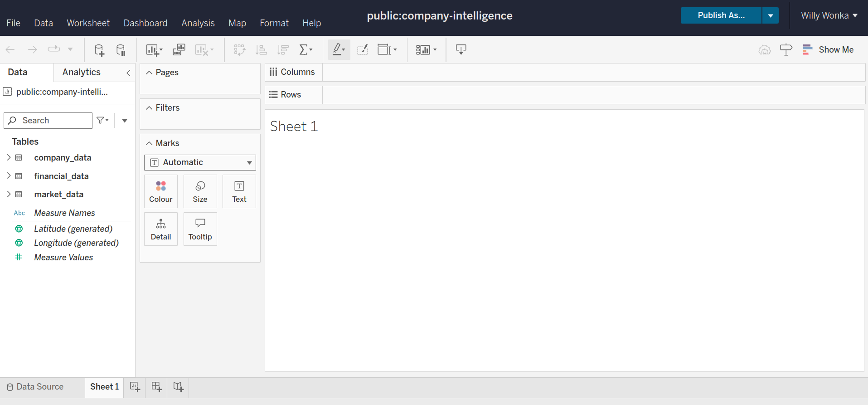This screenshot has width=868, height=405.
Task: Click the Duplicate sheet icon
Action: pyautogui.click(x=179, y=50)
